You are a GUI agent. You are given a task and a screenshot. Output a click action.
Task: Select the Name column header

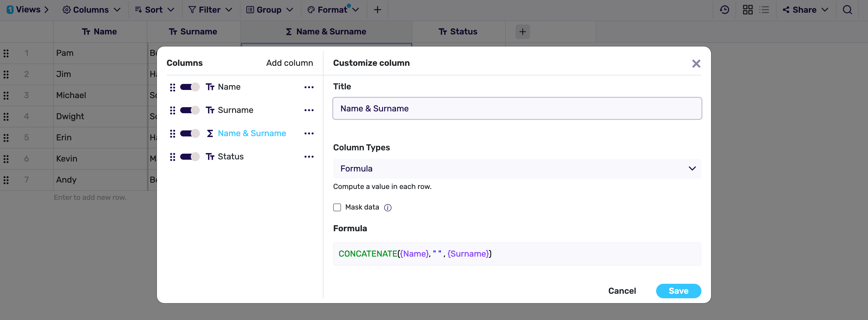click(100, 32)
